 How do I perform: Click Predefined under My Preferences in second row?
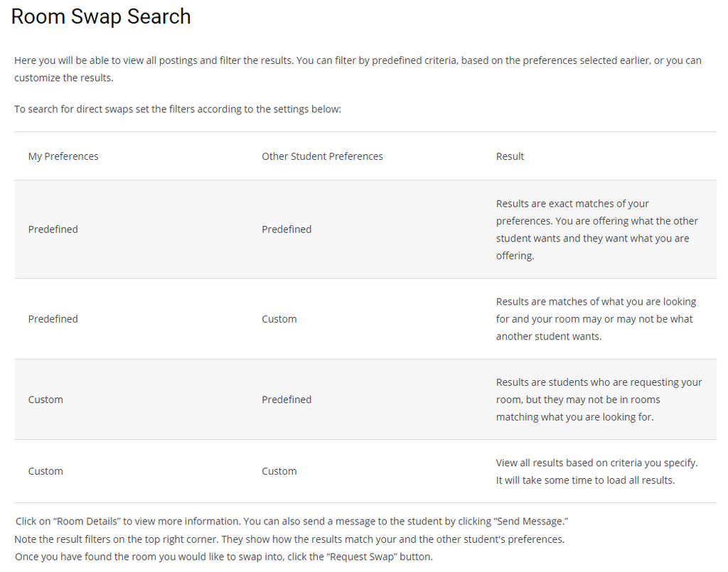click(53, 319)
